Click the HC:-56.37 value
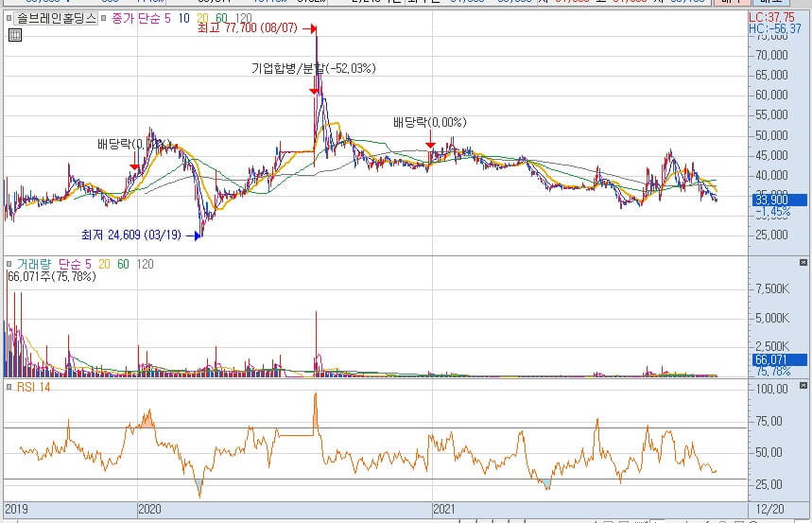The height and width of the screenshot is (523, 812). point(775,28)
